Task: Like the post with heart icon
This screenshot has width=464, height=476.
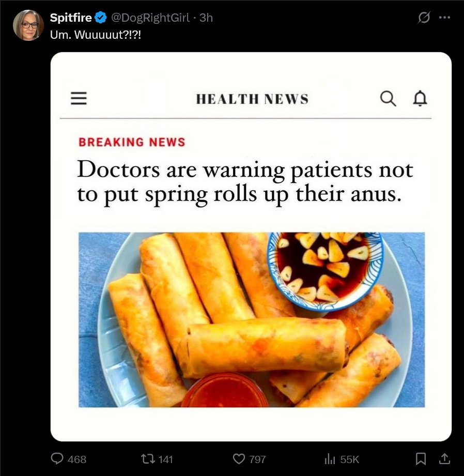Action: (239, 459)
